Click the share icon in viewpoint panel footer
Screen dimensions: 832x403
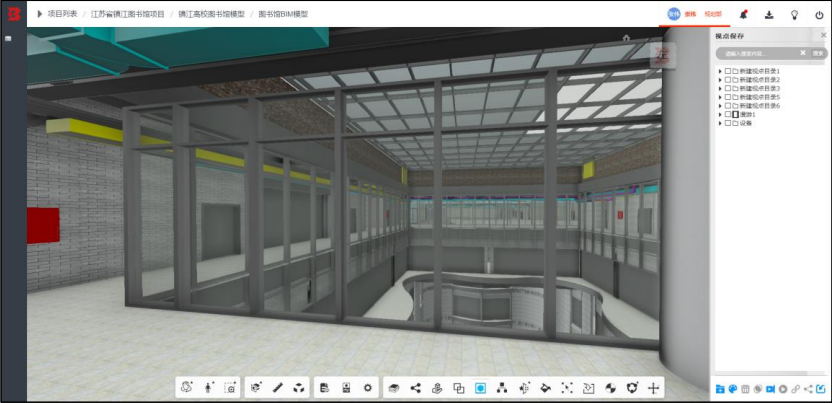pyautogui.click(x=808, y=389)
